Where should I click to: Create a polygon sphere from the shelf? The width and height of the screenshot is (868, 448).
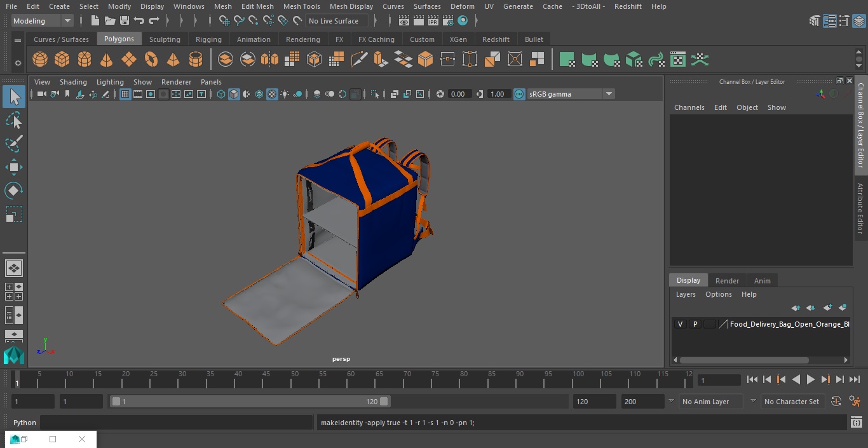tap(40, 60)
